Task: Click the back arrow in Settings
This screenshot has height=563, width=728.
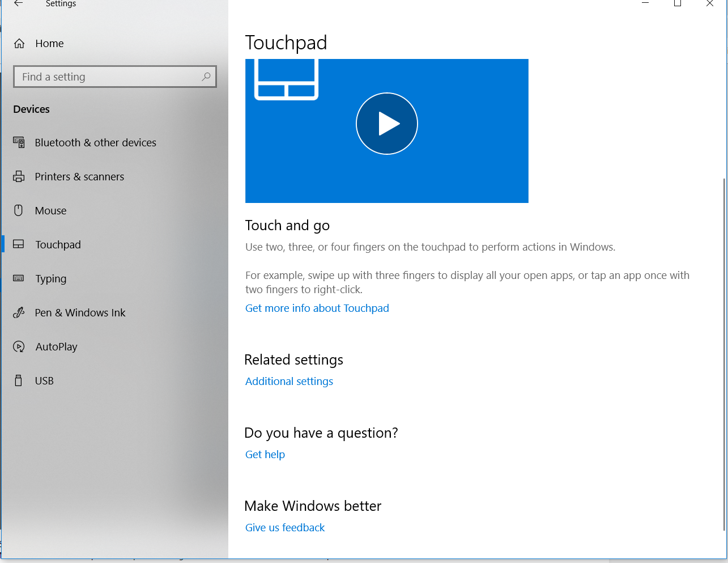Action: (x=18, y=3)
